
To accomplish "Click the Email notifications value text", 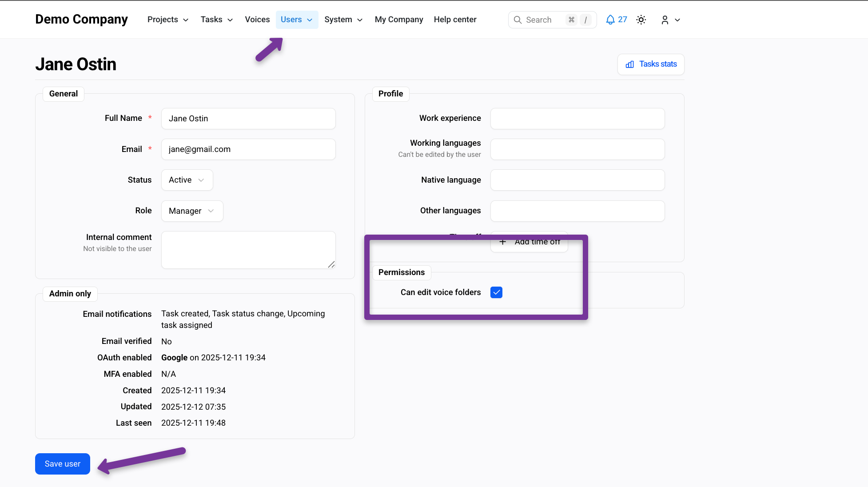I will tap(243, 319).
